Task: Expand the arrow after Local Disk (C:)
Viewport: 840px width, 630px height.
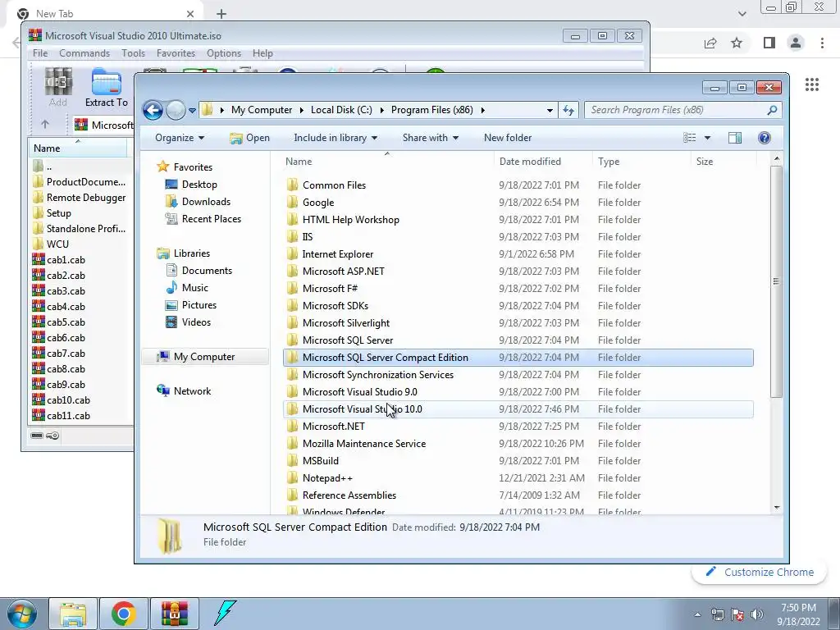Action: [x=381, y=110]
